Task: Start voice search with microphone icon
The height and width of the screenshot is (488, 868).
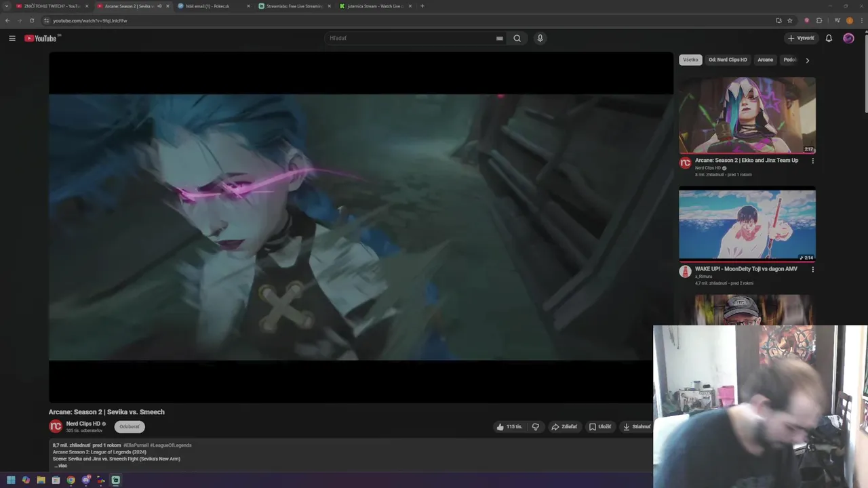Action: click(x=540, y=38)
